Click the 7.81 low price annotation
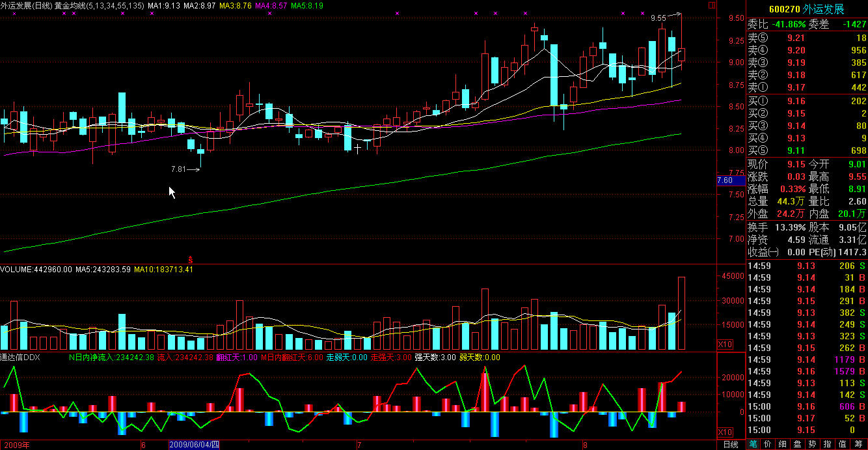Viewport: 868px width, 450px height. click(179, 169)
